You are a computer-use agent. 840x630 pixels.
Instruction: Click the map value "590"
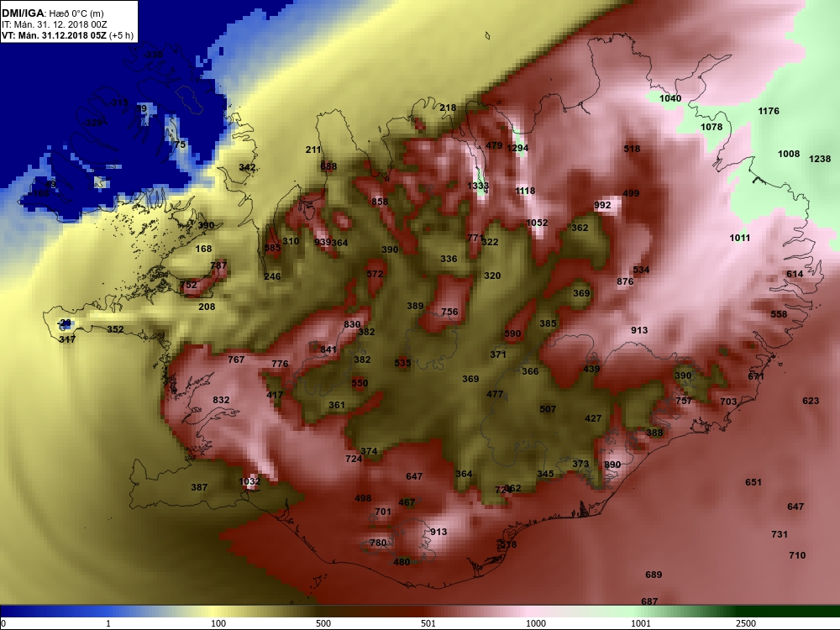click(x=512, y=333)
